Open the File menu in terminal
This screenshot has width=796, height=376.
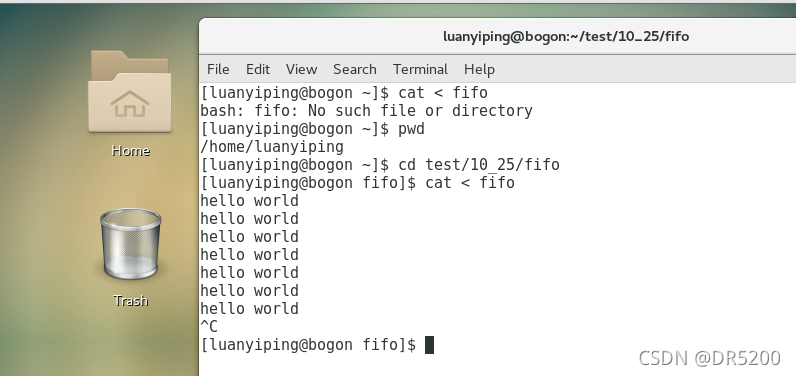[x=218, y=69]
